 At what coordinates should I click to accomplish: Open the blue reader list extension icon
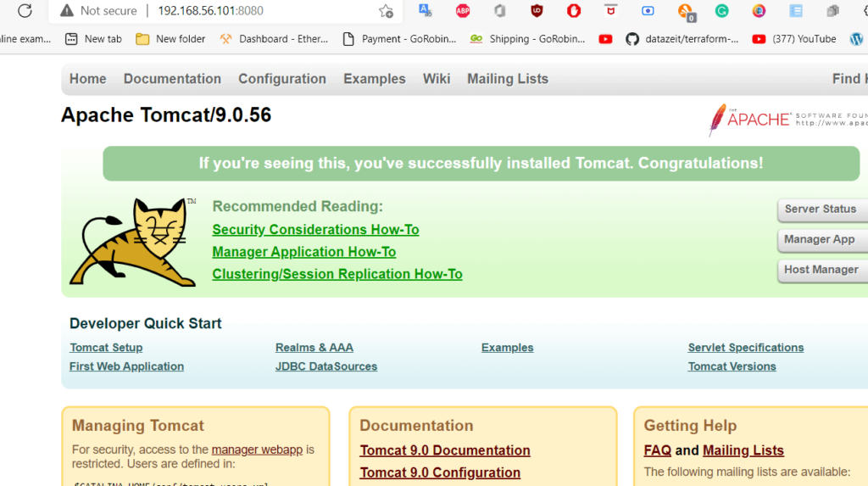pyautogui.click(x=796, y=11)
